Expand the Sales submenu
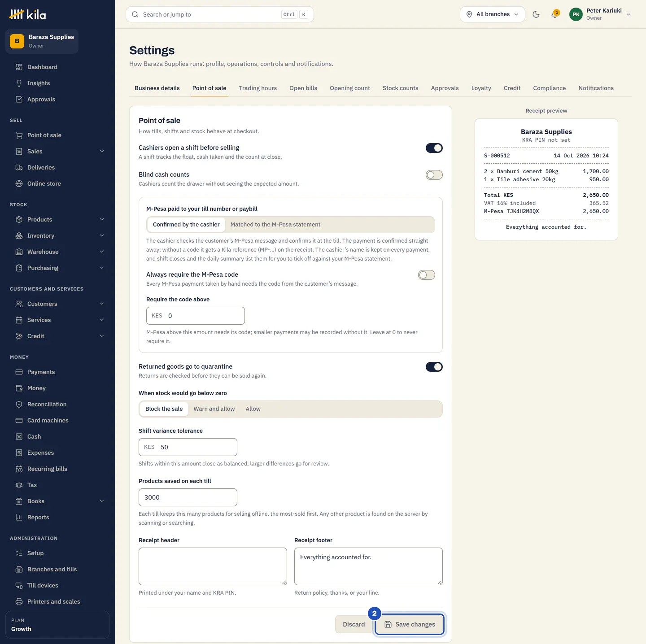The width and height of the screenshot is (646, 644). point(102,151)
